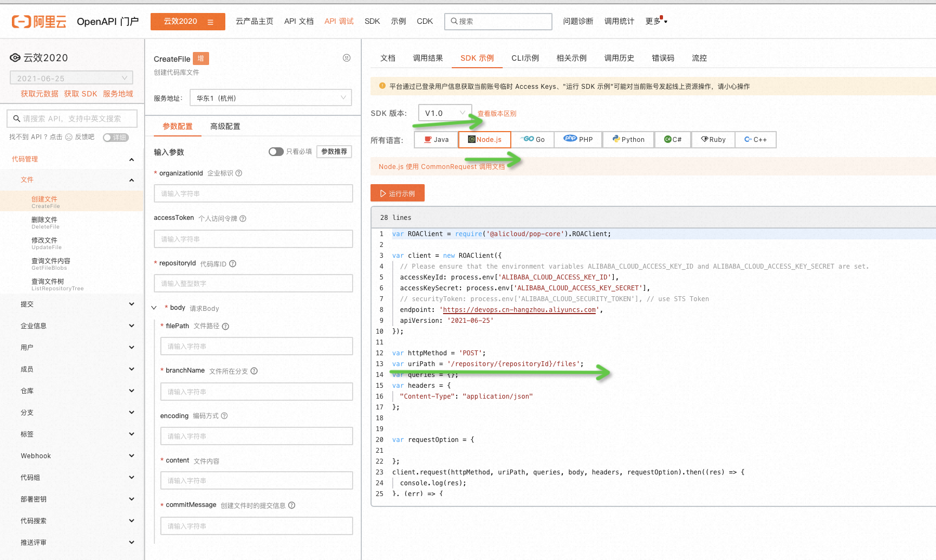Image resolution: width=936 pixels, height=560 pixels.
Task: Click the 获取 SDK link
Action: click(x=81, y=94)
